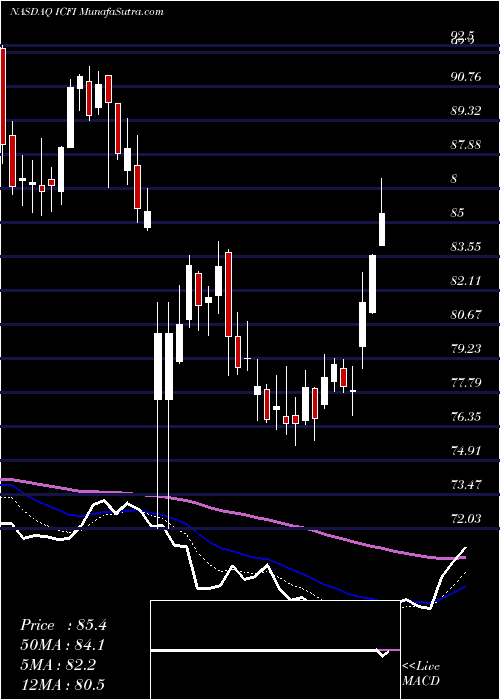500x700 pixels.
Task: Click the MACD indicator box
Action: pos(275,650)
